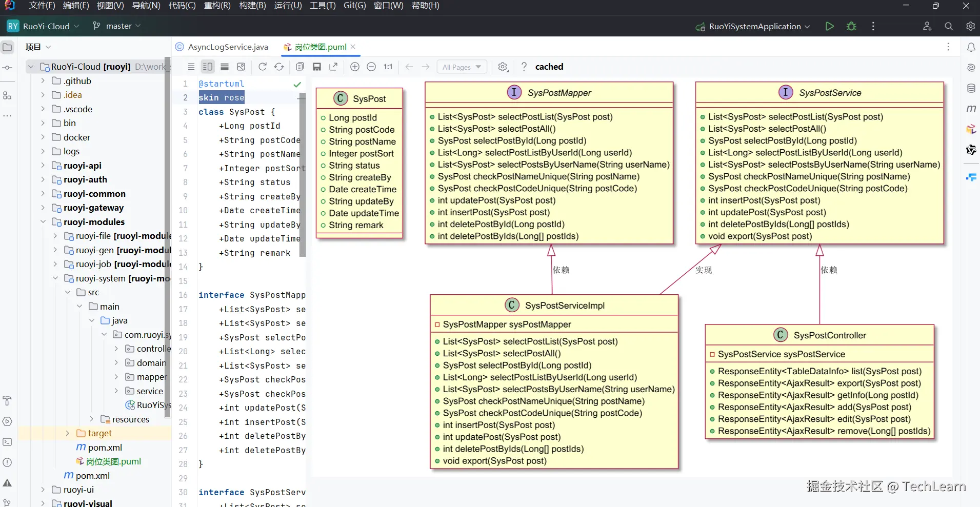The height and width of the screenshot is (507, 980).
Task: Start debugging with the bug icon
Action: click(x=851, y=26)
